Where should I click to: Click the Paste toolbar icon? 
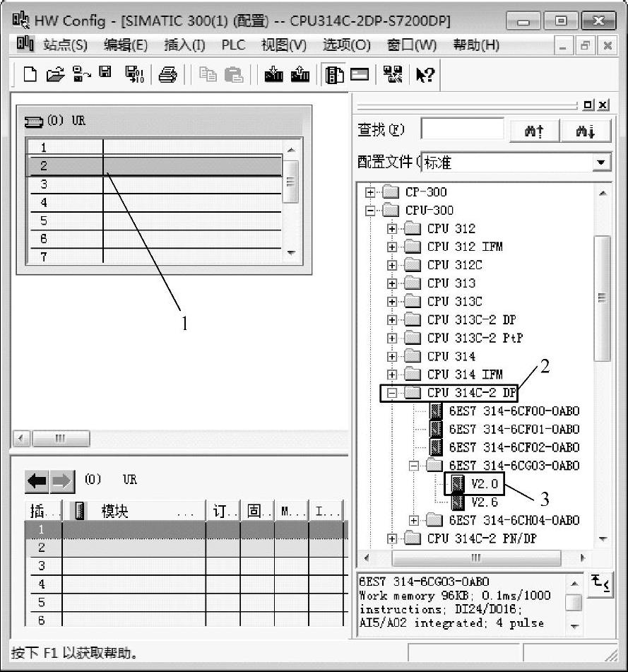pos(234,75)
